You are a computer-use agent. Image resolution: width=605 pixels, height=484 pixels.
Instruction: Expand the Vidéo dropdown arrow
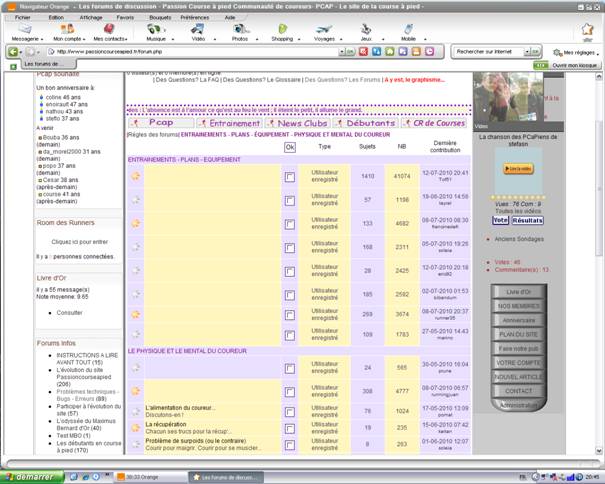(215, 39)
